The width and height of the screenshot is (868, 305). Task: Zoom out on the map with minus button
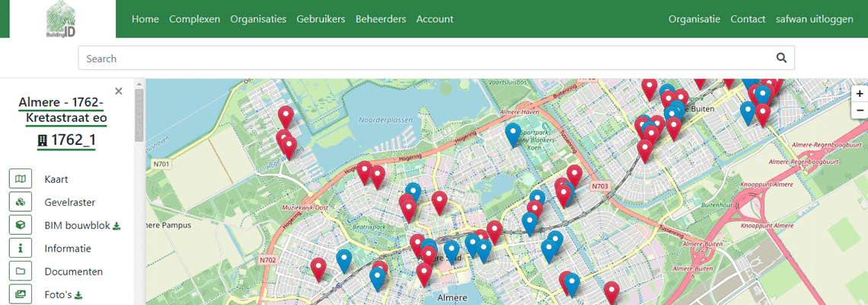[x=860, y=111]
